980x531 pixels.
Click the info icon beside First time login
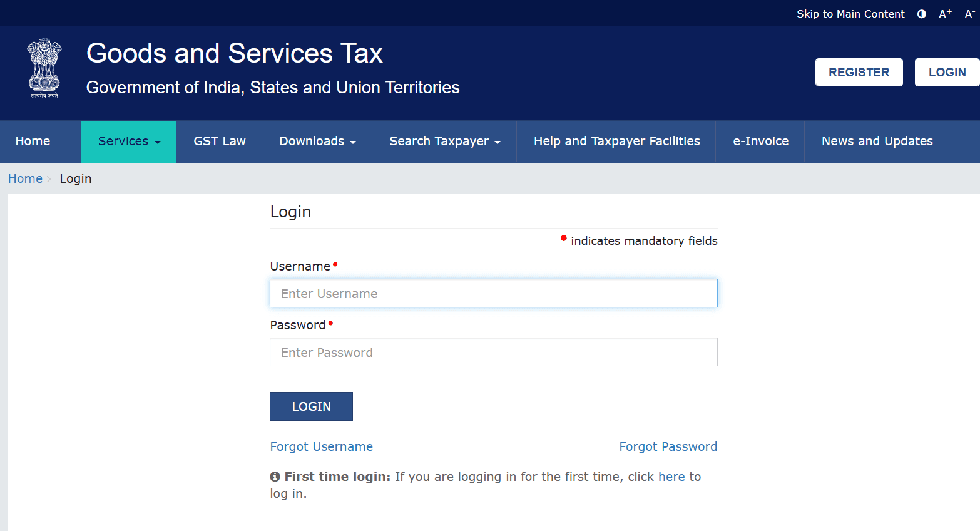pyautogui.click(x=275, y=476)
